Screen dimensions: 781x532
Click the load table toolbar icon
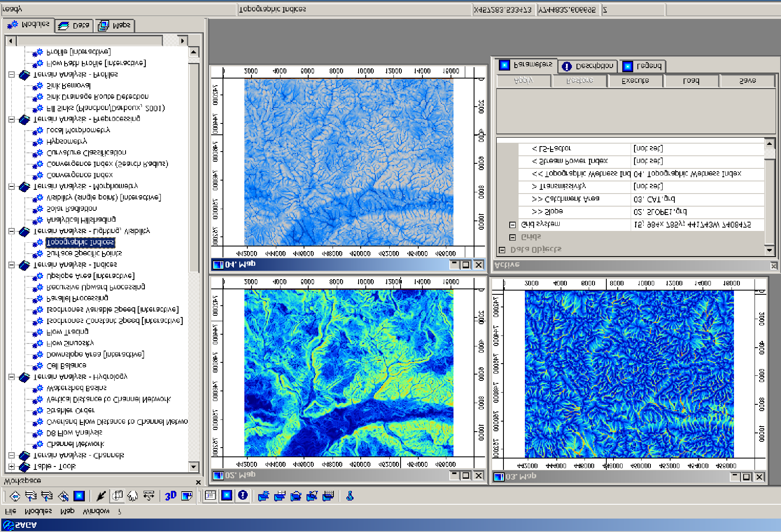click(x=279, y=496)
